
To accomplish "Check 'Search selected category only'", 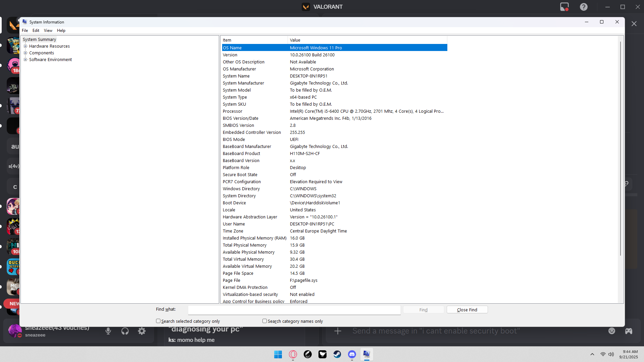I will [x=158, y=321].
